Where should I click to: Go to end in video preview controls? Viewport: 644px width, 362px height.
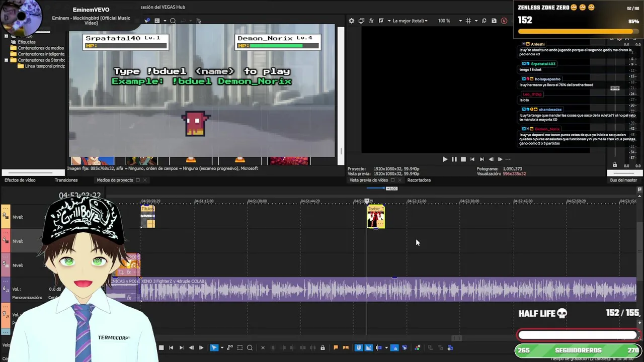point(481,159)
